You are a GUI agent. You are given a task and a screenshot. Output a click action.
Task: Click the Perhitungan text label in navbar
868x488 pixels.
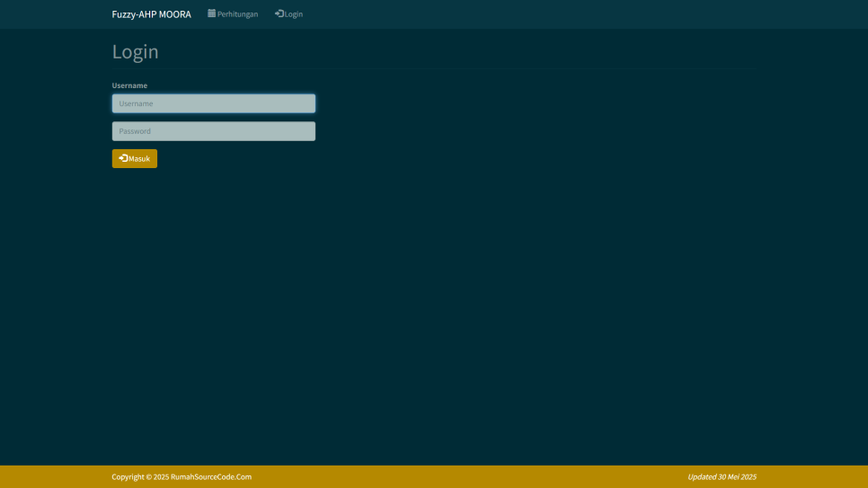tap(238, 14)
